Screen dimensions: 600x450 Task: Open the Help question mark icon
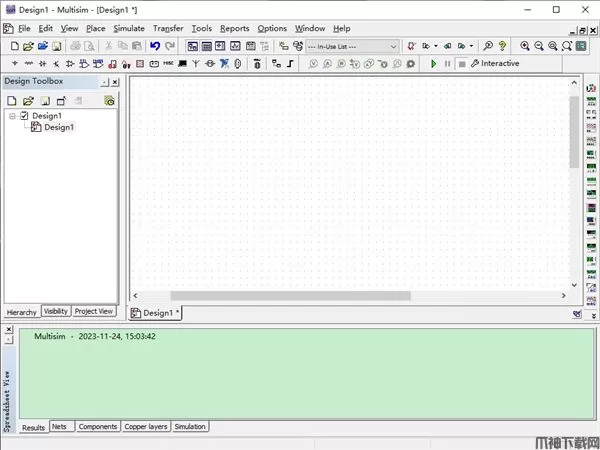pos(502,46)
